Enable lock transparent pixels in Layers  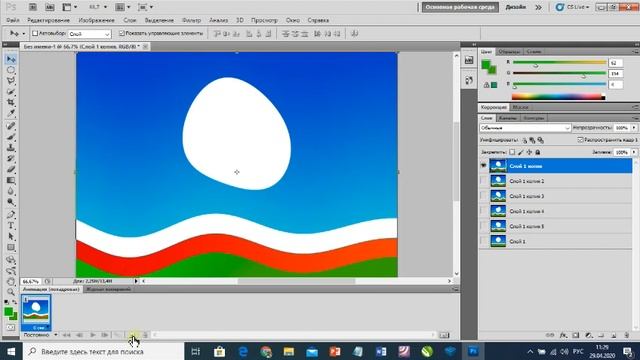point(512,152)
